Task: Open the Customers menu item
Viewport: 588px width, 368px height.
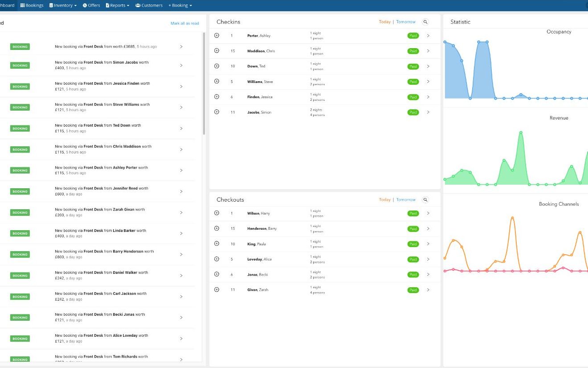Action: pyautogui.click(x=149, y=5)
